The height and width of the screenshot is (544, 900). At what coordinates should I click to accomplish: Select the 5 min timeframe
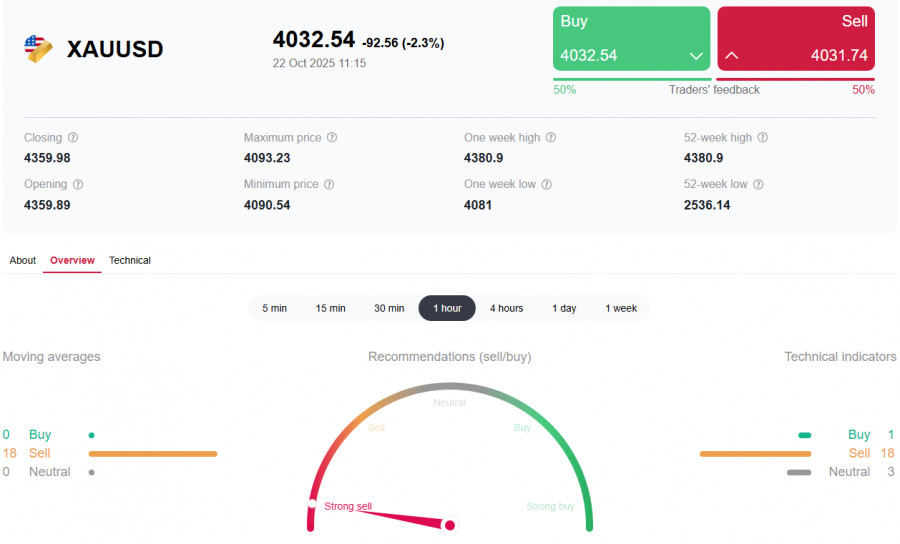click(x=274, y=308)
